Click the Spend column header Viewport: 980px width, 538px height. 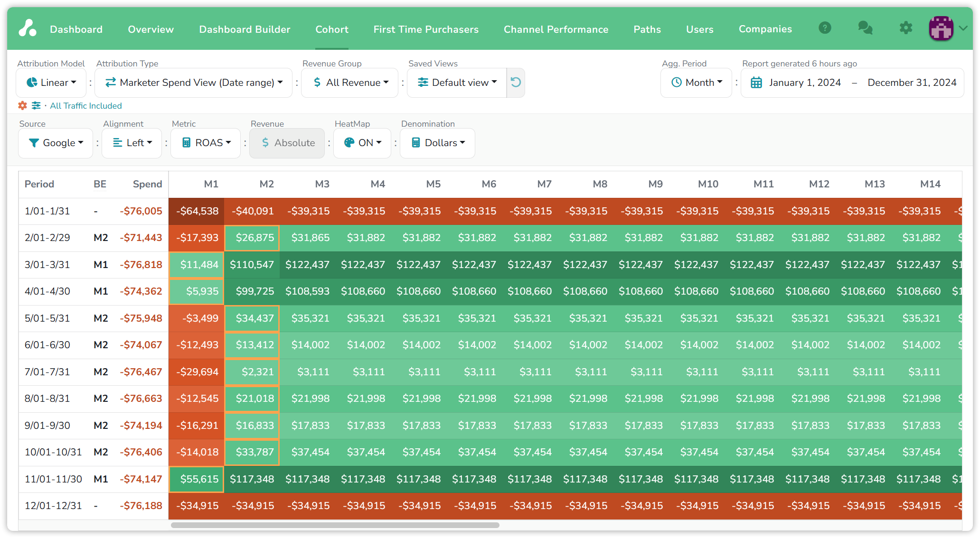tap(147, 184)
